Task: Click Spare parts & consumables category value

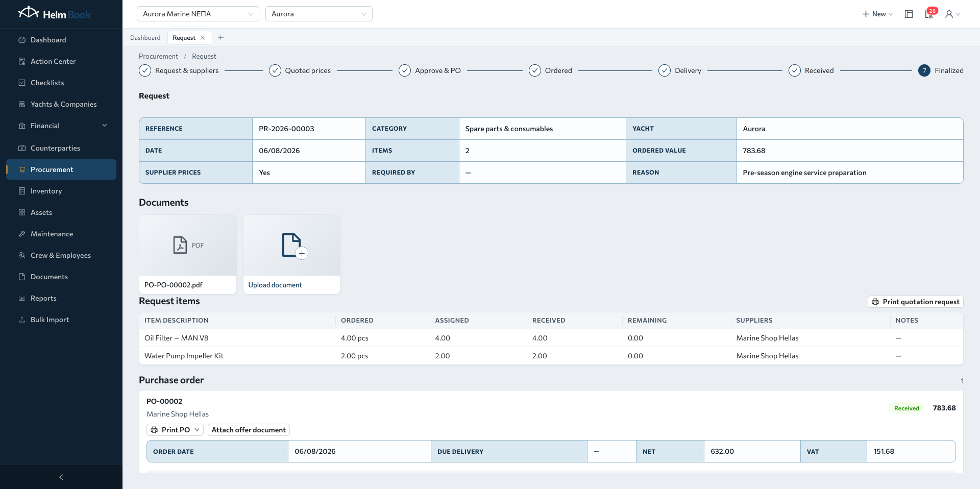Action: [x=509, y=129]
